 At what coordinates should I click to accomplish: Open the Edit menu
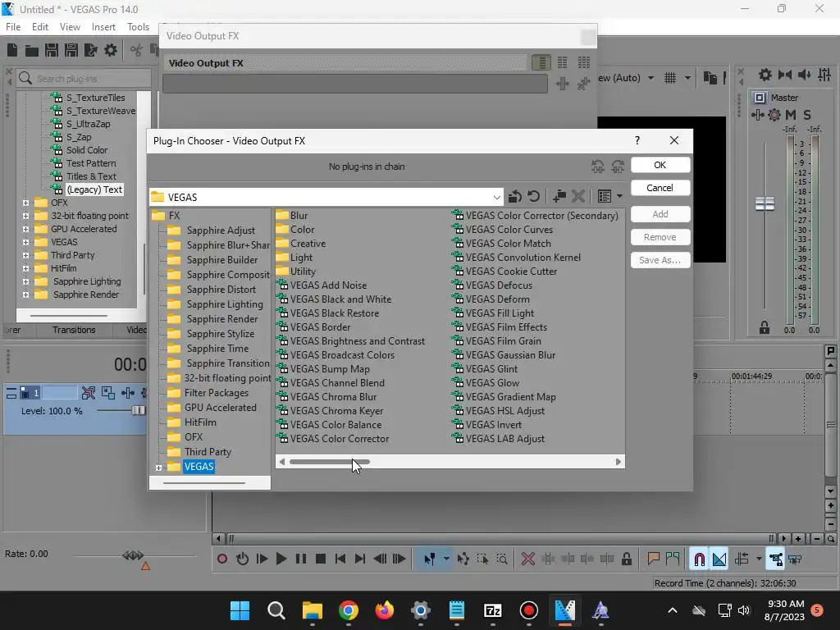pos(40,27)
